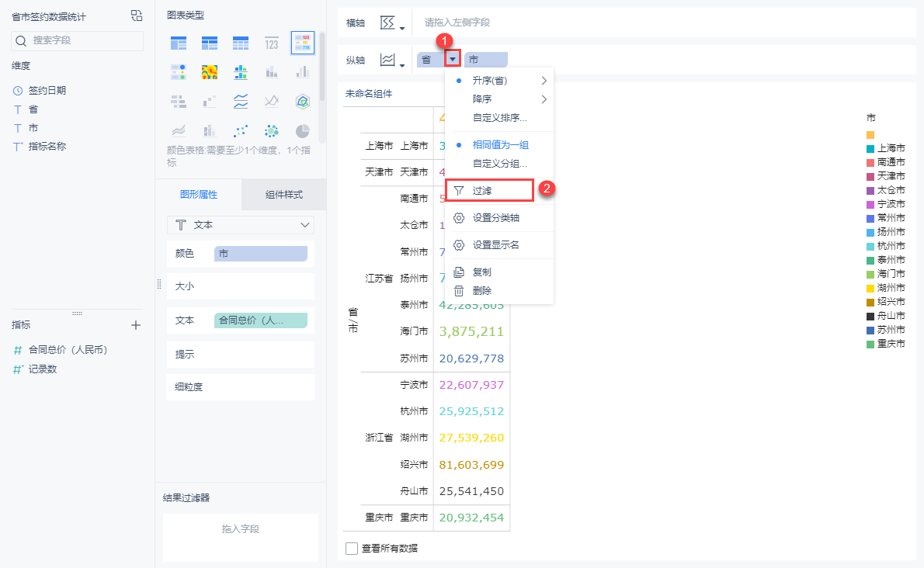Select the color table chart type
Viewport: 924px width, 568px height.
tap(302, 43)
